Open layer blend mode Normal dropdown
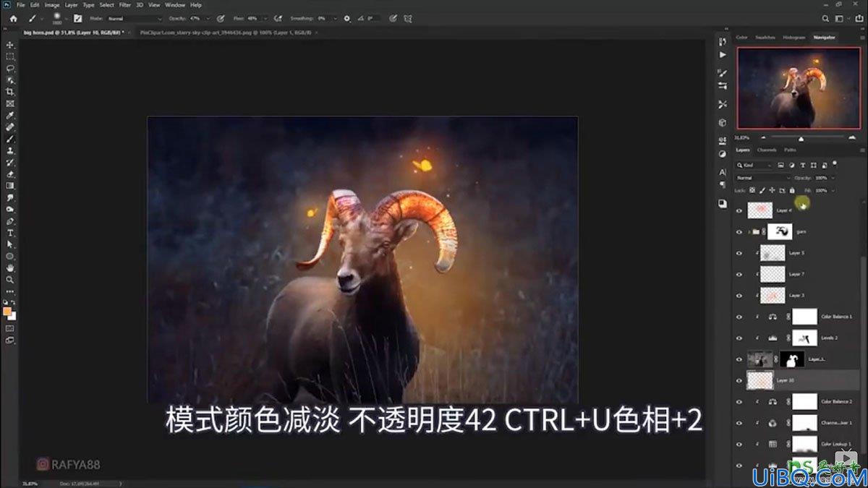Screen dimensions: 868x488 [763, 178]
